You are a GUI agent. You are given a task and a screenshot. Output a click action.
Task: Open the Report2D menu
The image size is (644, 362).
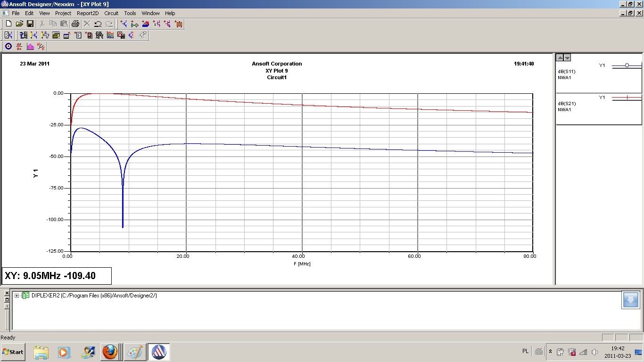(x=88, y=13)
